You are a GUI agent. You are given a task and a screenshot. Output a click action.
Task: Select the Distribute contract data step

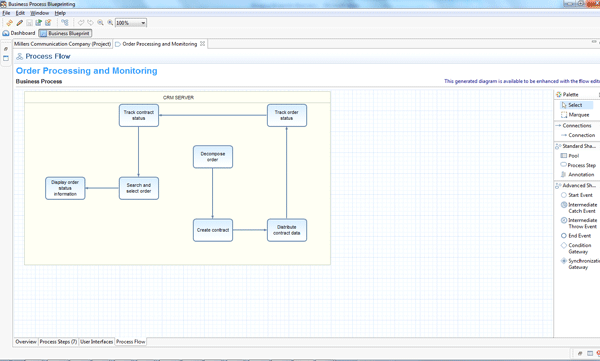coord(287,230)
